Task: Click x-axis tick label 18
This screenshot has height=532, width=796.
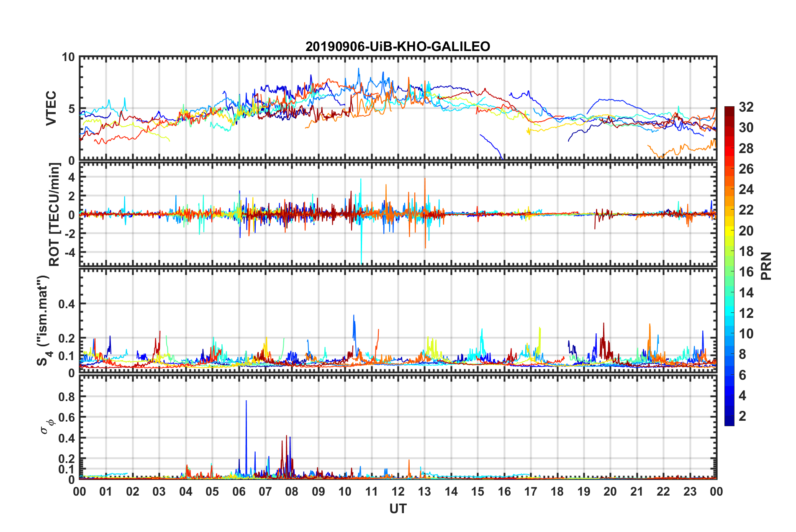Action: coord(557,491)
